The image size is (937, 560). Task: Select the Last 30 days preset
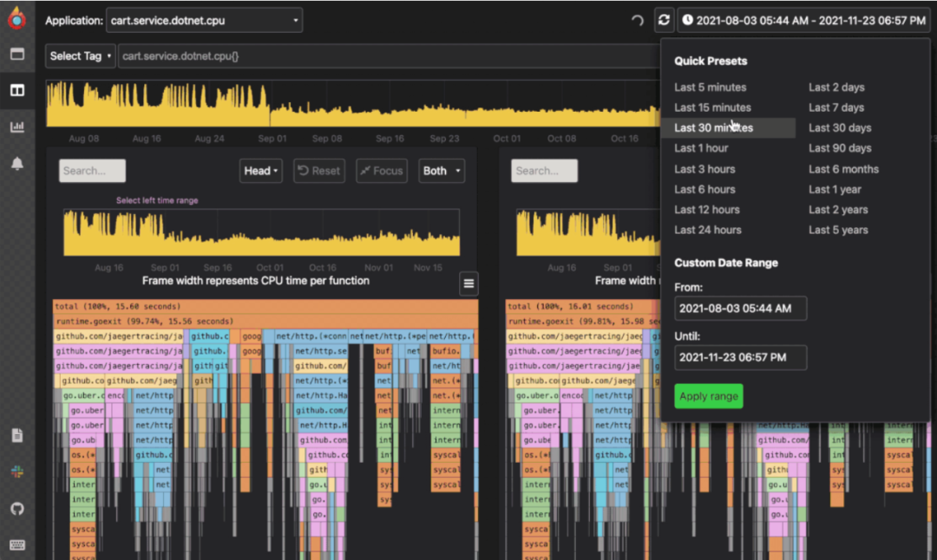point(840,127)
